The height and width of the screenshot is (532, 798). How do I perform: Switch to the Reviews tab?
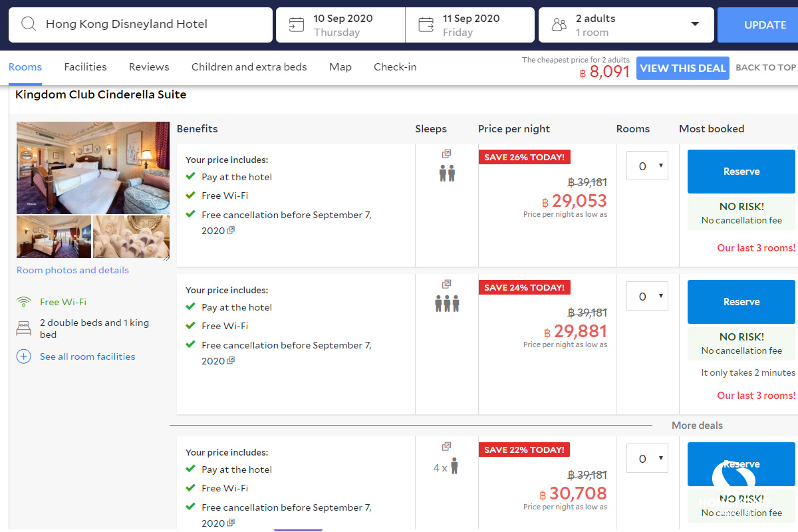tap(149, 67)
